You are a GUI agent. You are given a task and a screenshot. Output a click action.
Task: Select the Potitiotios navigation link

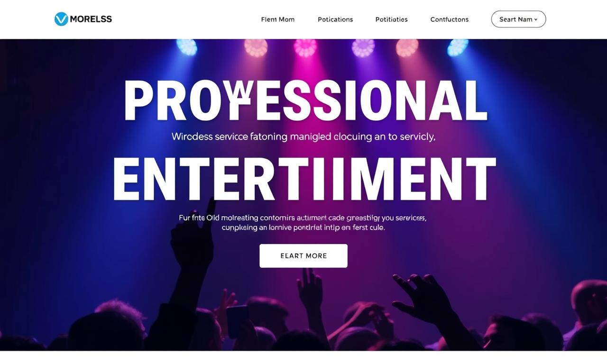pyautogui.click(x=391, y=19)
